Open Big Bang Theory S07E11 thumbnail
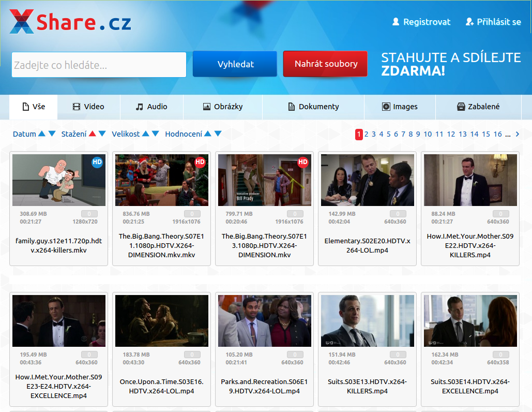The image size is (532, 412). (162, 180)
